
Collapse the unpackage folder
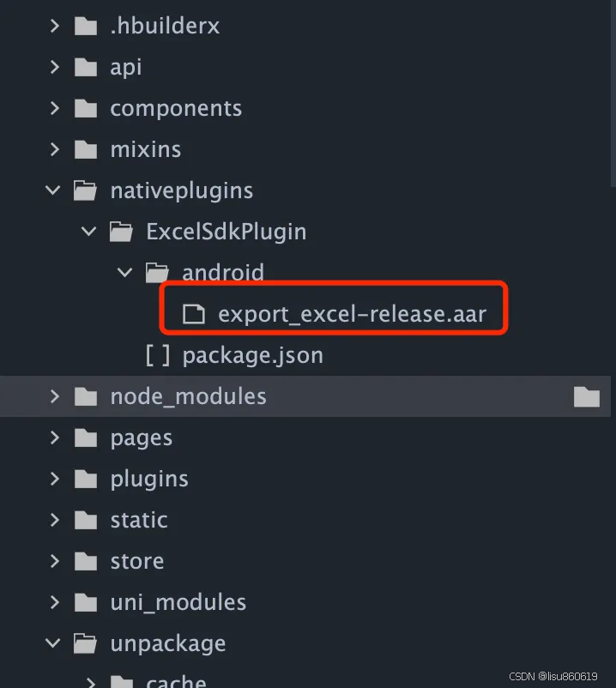pyautogui.click(x=52, y=643)
